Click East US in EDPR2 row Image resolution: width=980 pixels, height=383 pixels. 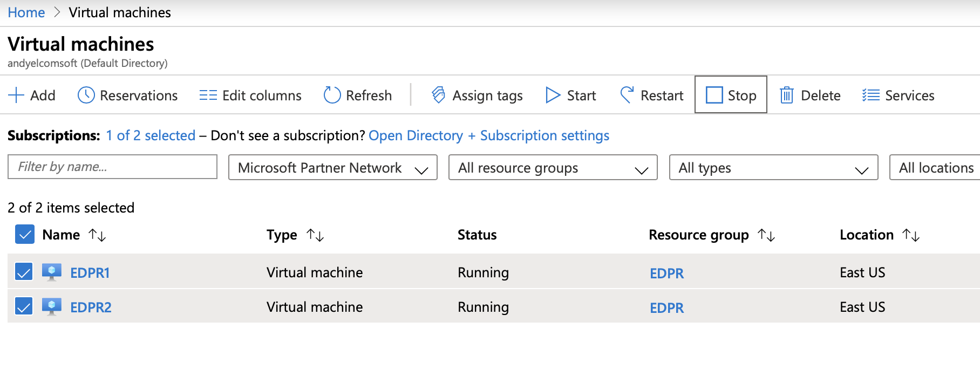862,307
